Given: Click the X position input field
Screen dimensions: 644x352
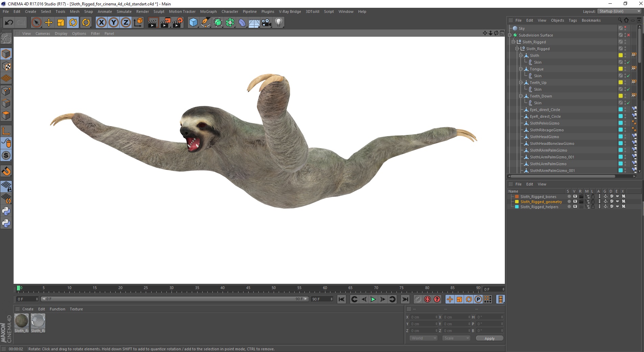Looking at the screenshot, I should 424,317.
